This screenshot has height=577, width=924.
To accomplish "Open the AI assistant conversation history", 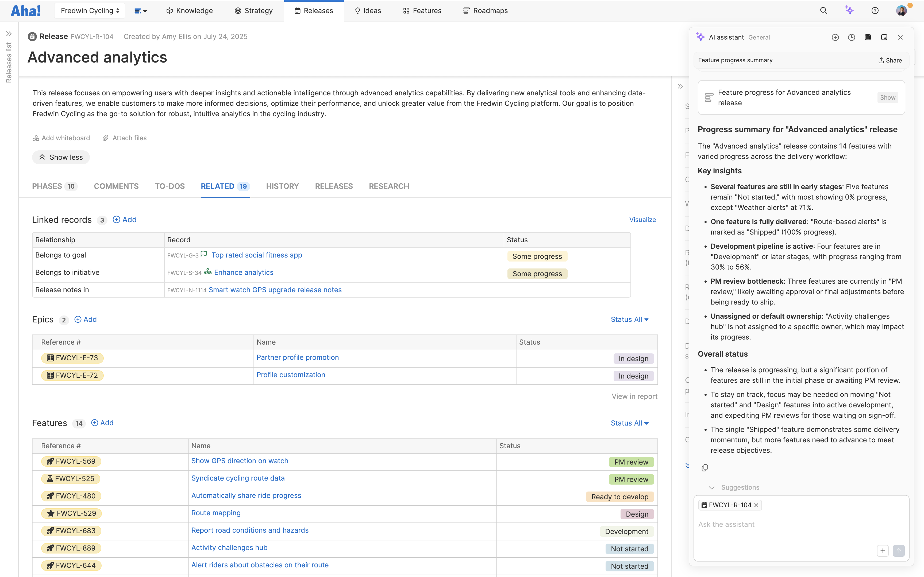I will 852,37.
